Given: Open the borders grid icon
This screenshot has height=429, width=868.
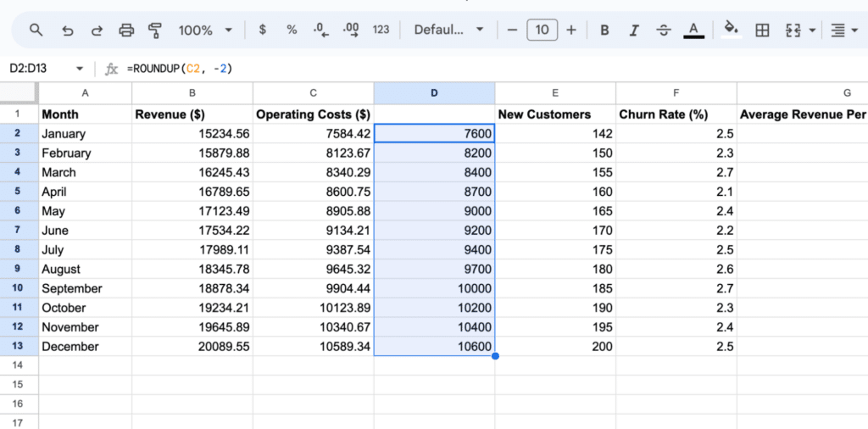Looking at the screenshot, I should coord(762,30).
